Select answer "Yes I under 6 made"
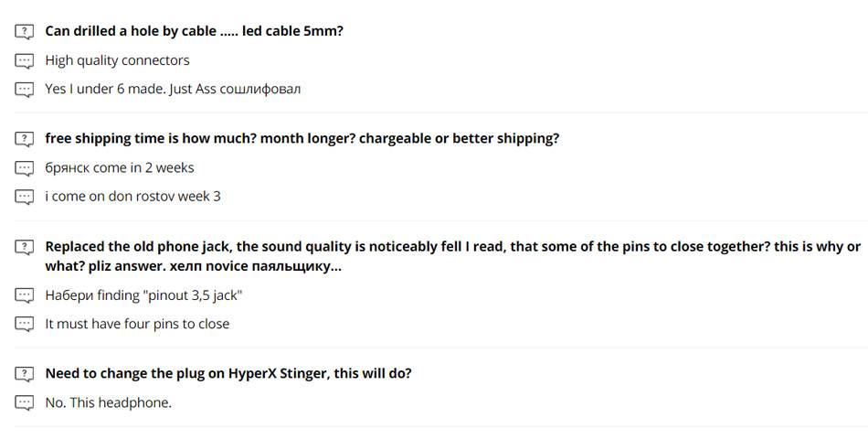This screenshot has width=868, height=439. point(173,90)
